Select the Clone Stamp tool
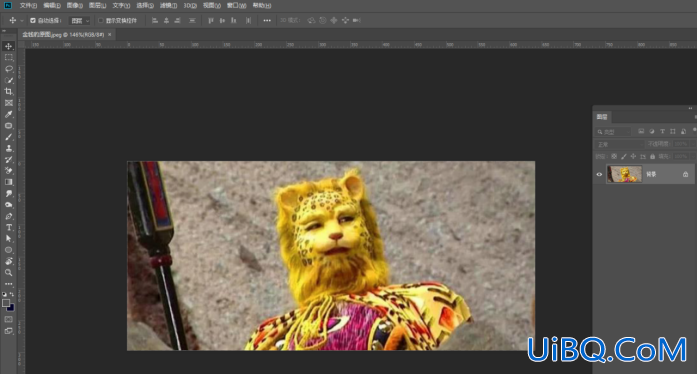 pyautogui.click(x=8, y=148)
